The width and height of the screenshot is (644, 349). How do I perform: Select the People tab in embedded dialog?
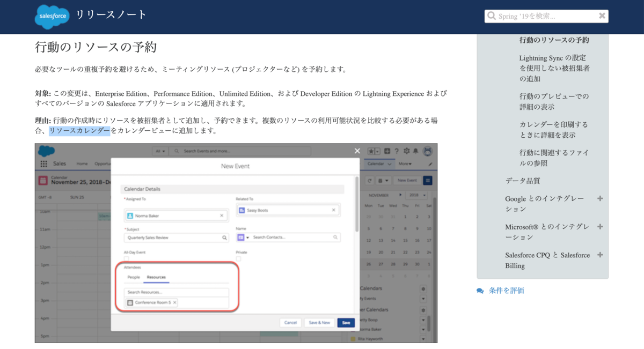[x=134, y=277]
